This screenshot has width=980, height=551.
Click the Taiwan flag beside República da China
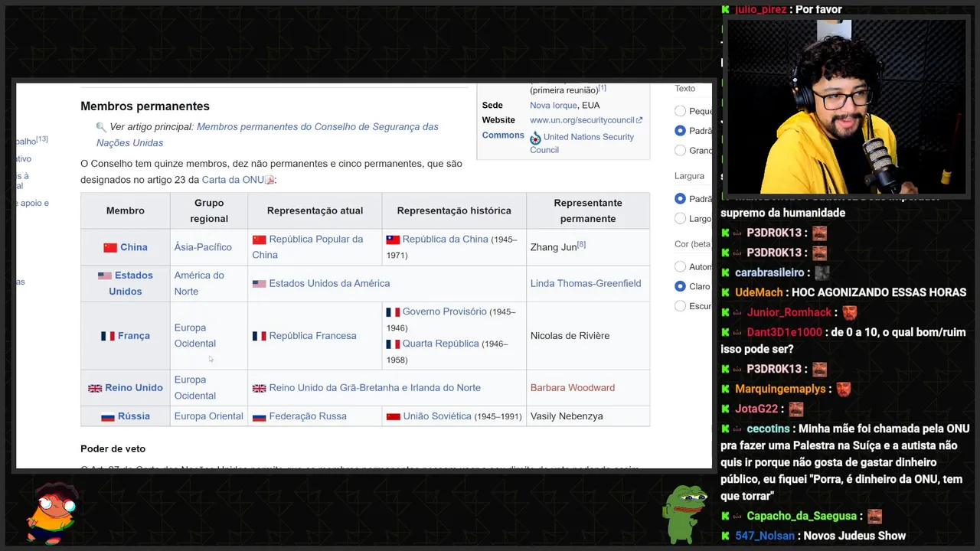(x=393, y=240)
